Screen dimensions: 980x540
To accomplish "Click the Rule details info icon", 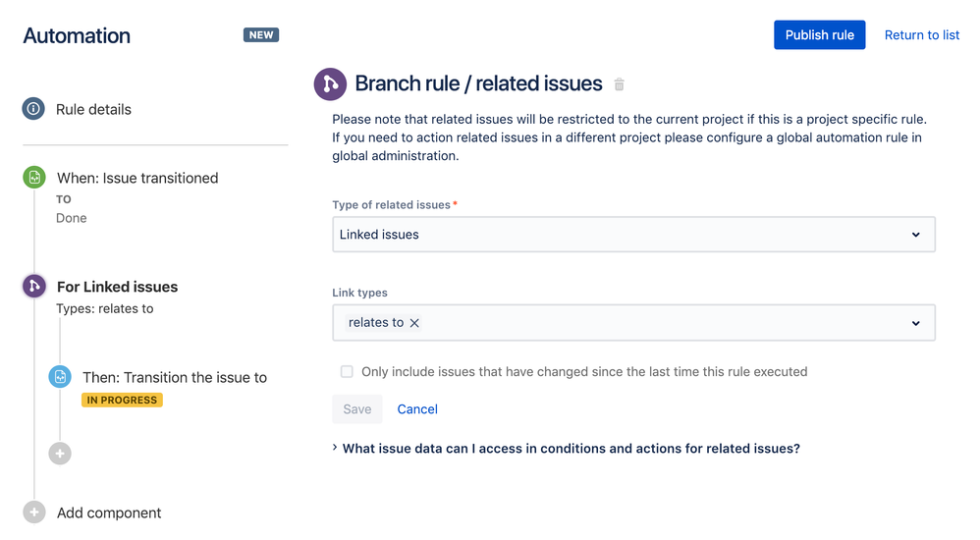I will pos(33,109).
